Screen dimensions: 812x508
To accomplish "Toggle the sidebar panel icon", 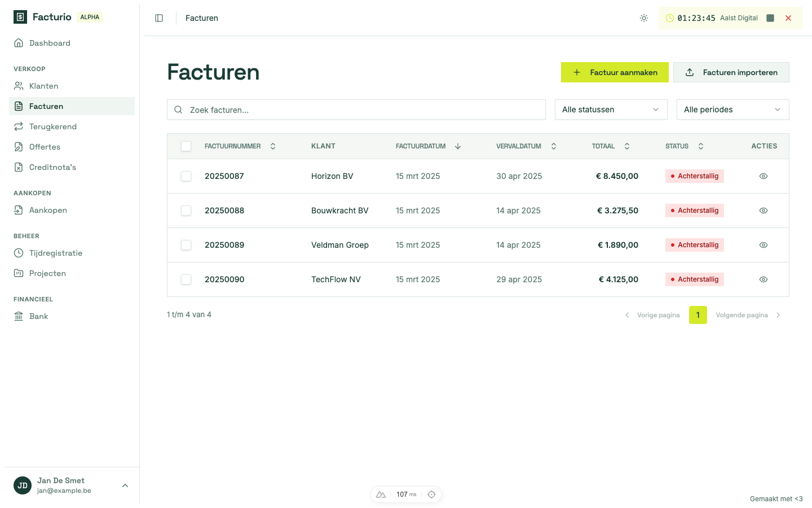I will click(159, 18).
